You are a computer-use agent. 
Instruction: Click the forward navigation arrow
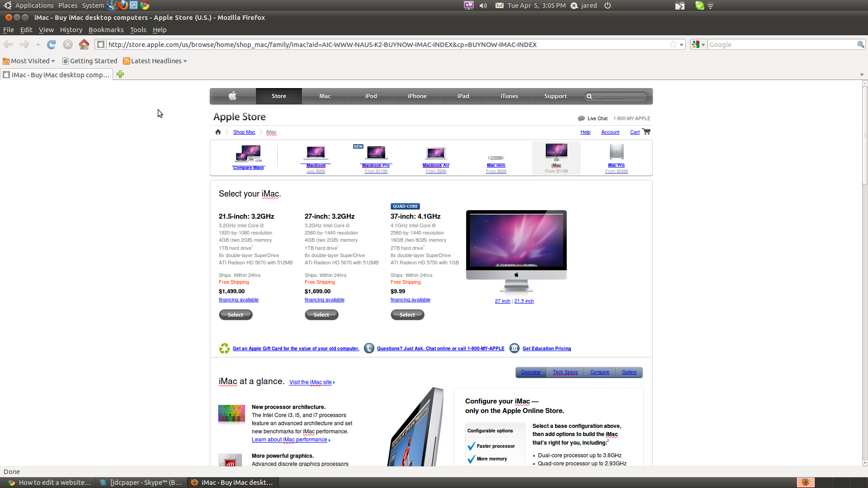click(x=24, y=44)
